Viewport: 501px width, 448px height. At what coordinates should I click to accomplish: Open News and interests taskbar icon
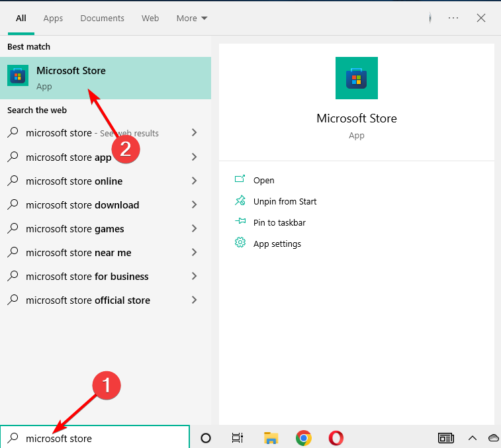[445, 438]
